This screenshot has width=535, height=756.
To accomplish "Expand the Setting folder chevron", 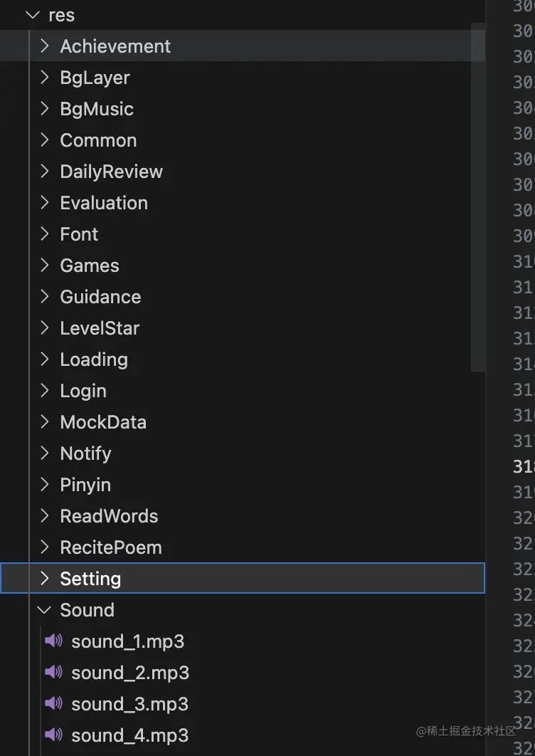I will pos(43,578).
